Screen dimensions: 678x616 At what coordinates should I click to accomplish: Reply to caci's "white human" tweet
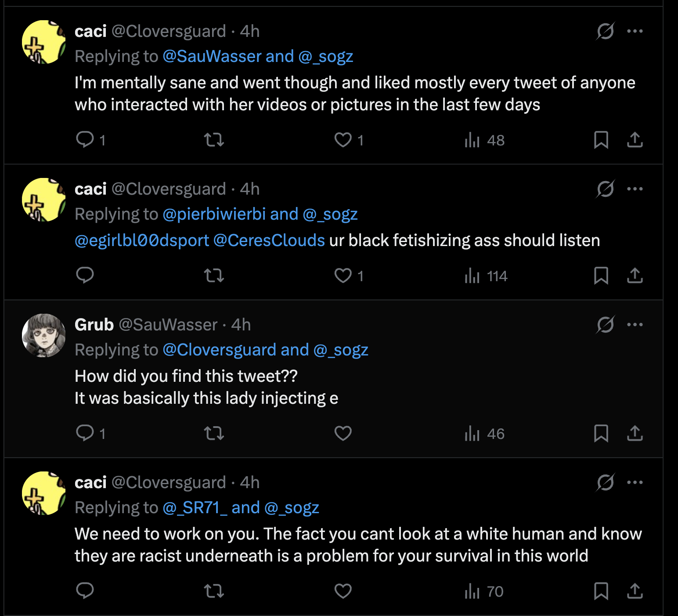(85, 591)
